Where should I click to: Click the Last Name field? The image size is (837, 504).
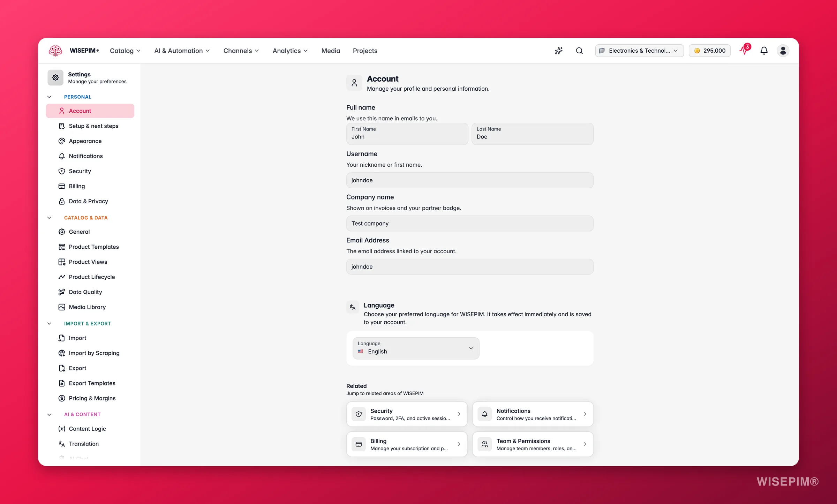532,134
